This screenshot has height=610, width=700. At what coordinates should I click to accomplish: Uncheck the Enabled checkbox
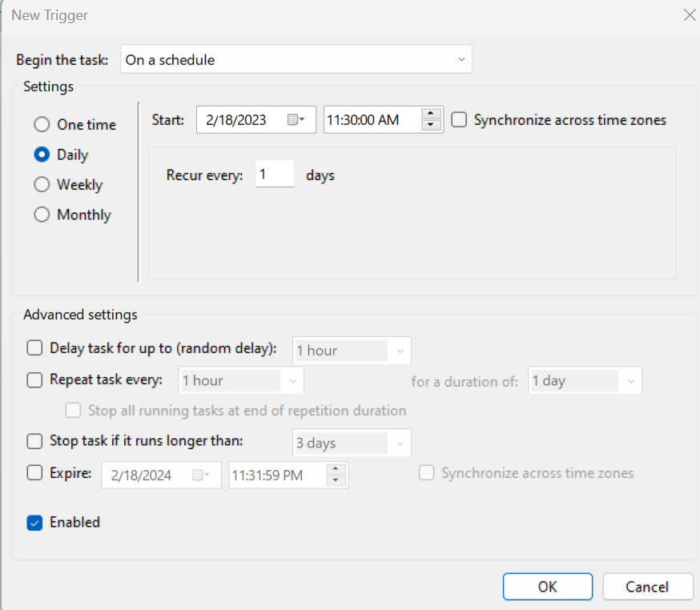pos(34,523)
